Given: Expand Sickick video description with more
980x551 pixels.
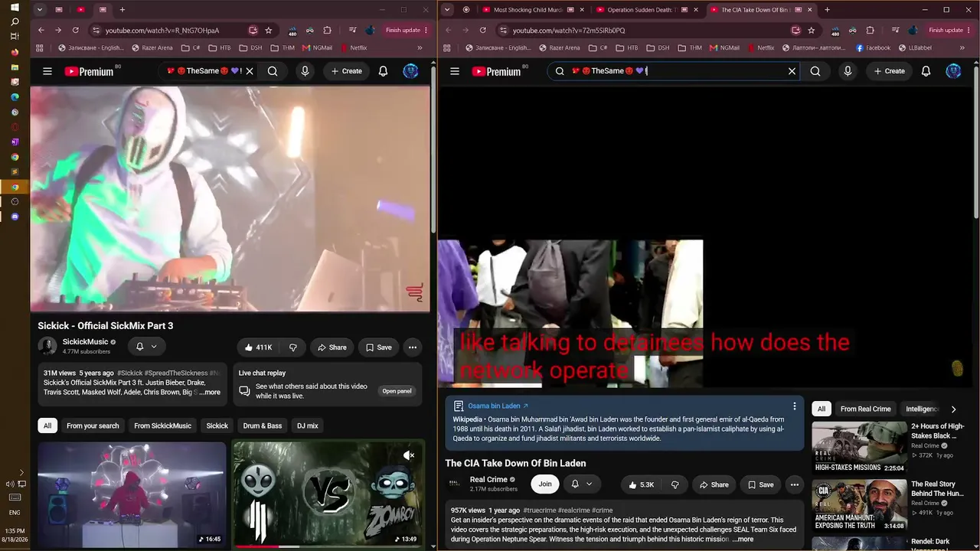Looking at the screenshot, I should [x=211, y=393].
